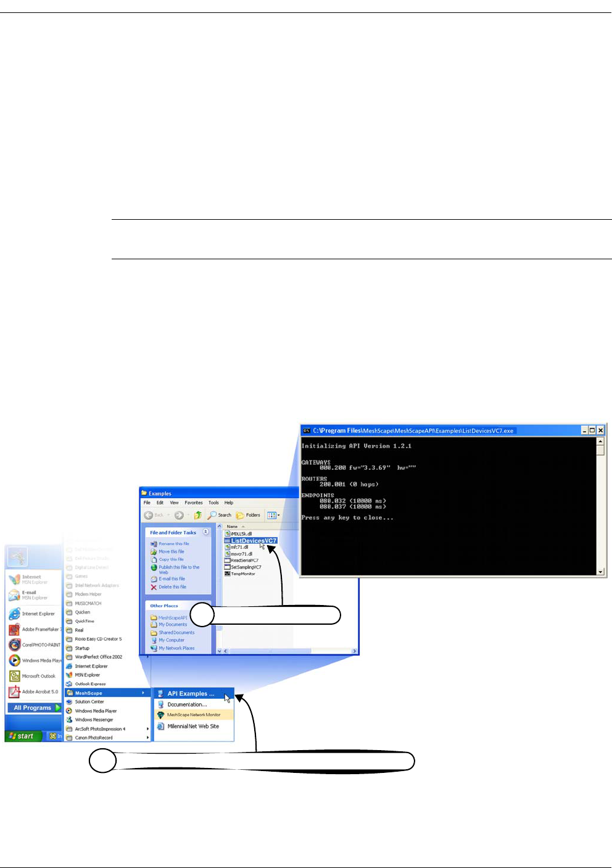The image size is (612, 868).
Task: Open My Documents under Other Places
Action: click(x=169, y=625)
